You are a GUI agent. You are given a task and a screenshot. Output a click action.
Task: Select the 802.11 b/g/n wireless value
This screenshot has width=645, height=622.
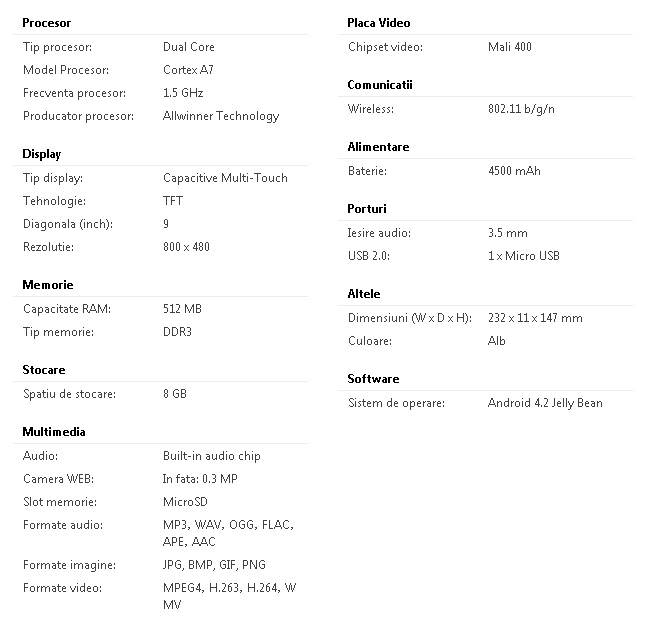[521, 109]
